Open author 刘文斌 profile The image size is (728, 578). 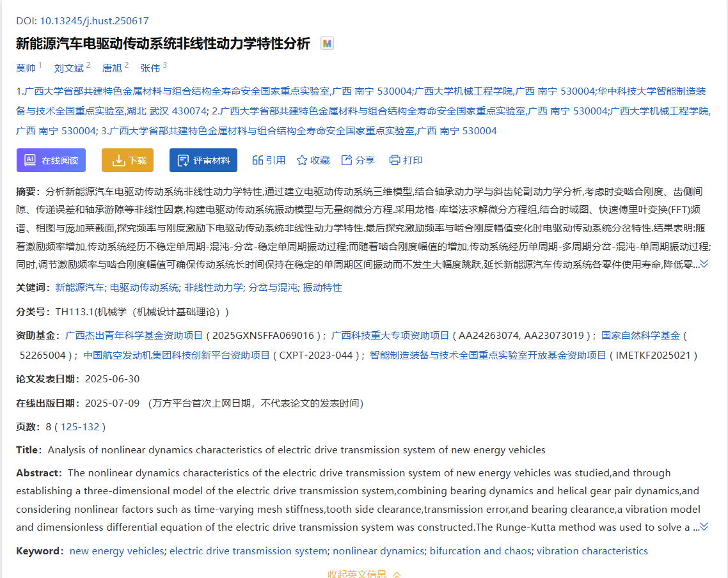click(68, 68)
